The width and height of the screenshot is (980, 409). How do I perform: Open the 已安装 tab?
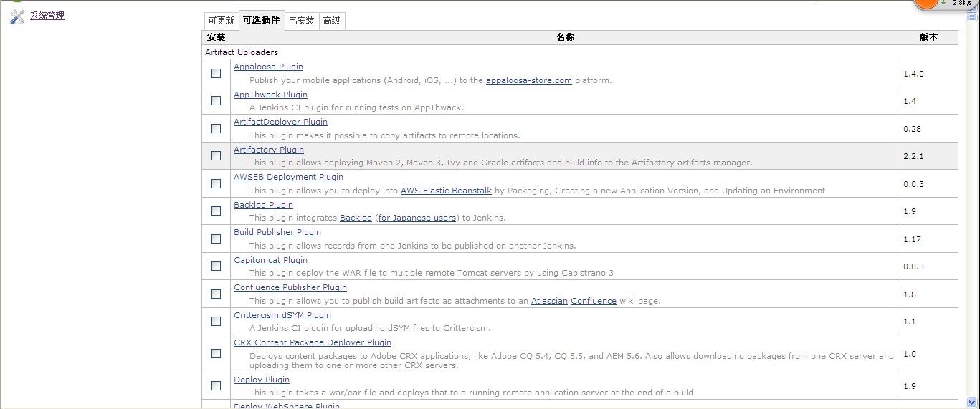tap(301, 21)
